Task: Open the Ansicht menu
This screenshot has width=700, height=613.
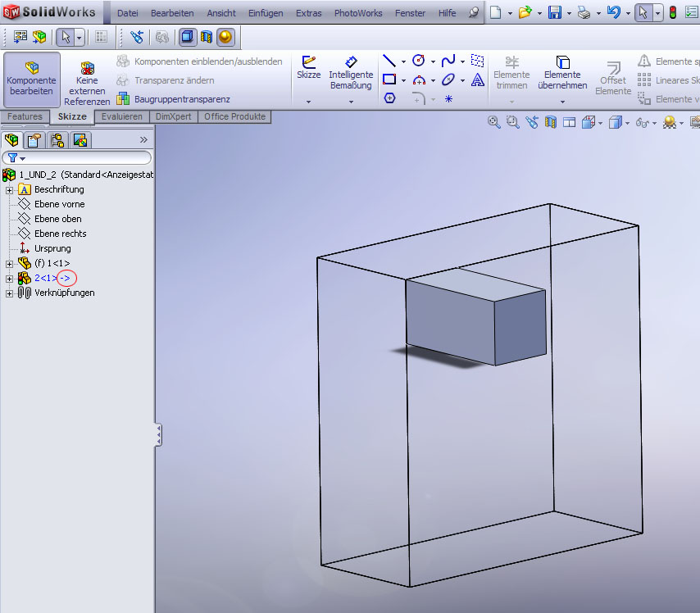Action: tap(221, 13)
